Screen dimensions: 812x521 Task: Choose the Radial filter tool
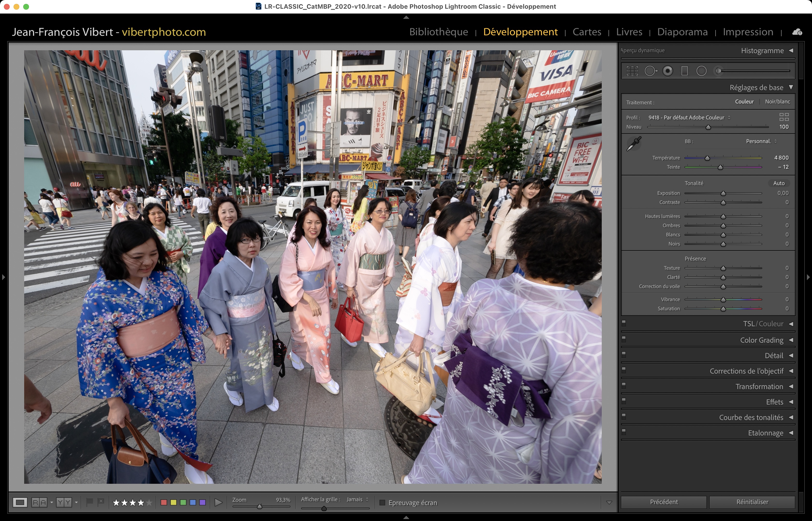click(701, 71)
